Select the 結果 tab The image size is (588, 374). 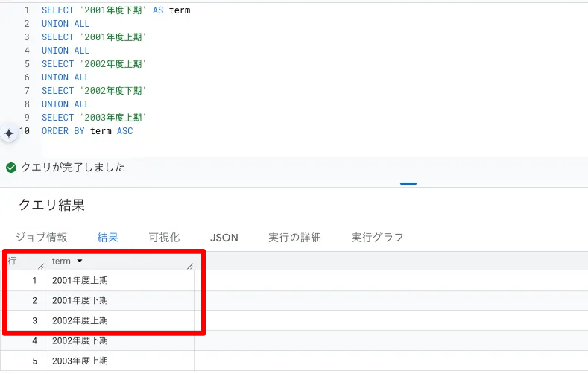pos(108,238)
